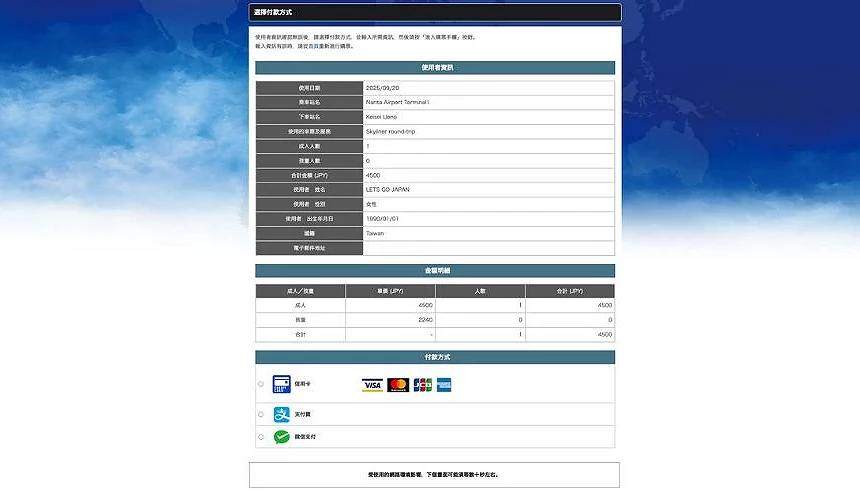Viewport: 860px width, 500px height.
Task: Select the credit card radio button
Action: (x=261, y=384)
